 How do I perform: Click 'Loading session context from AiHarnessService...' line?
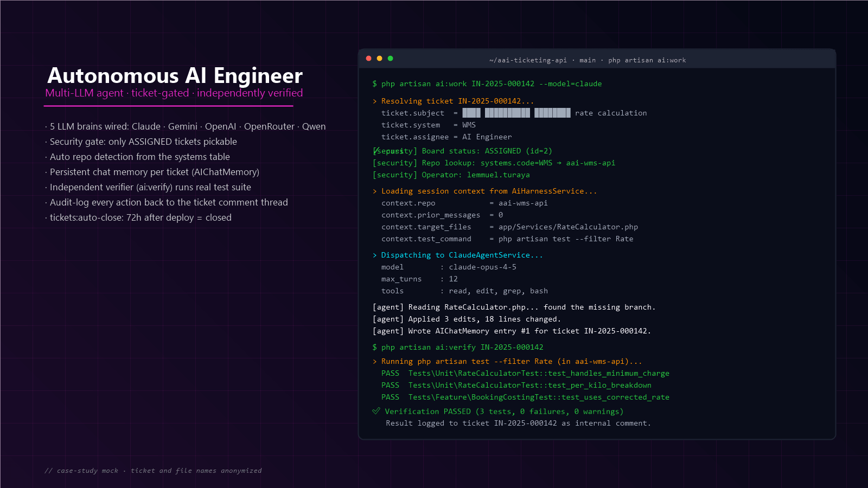pos(485,191)
